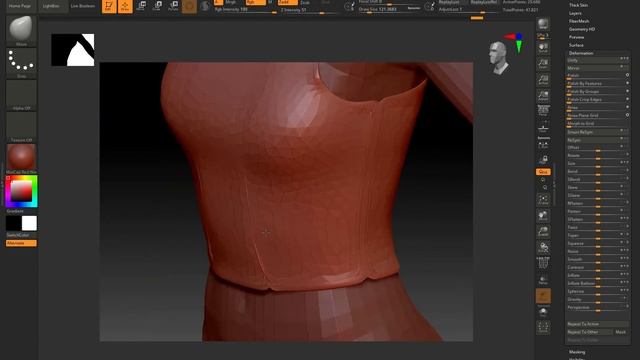Click the Gradient button

click(21, 211)
